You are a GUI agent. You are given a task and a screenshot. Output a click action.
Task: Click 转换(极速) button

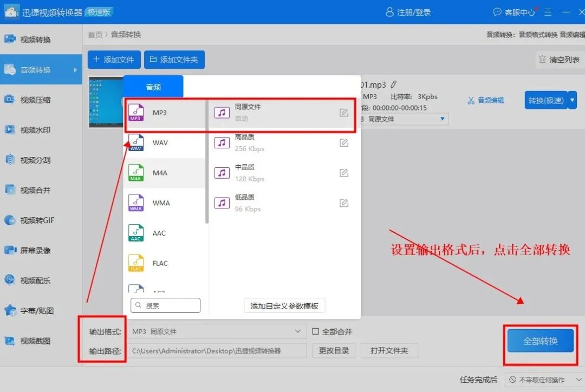tap(546, 100)
